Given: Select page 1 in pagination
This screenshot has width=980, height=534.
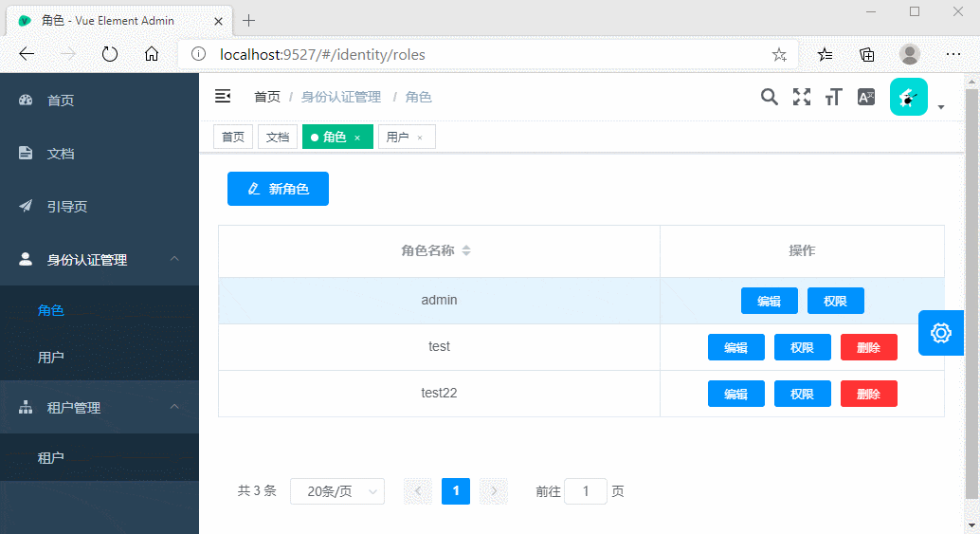Looking at the screenshot, I should tap(456, 491).
